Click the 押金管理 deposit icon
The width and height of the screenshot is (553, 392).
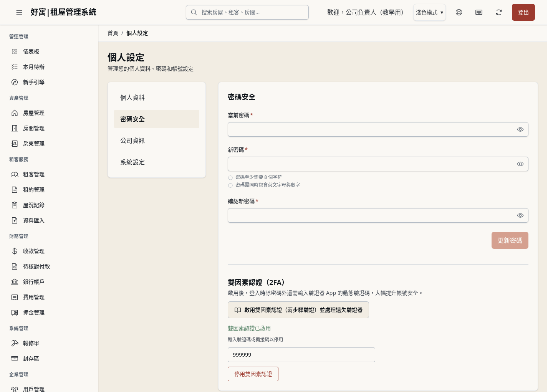click(15, 313)
